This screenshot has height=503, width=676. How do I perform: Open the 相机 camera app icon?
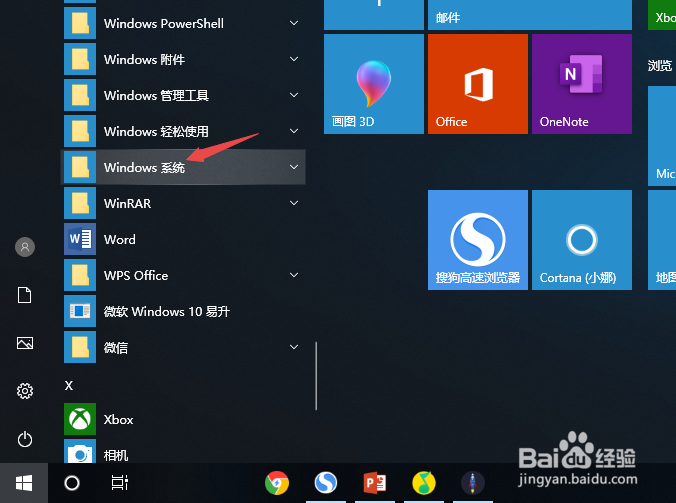pyautogui.click(x=80, y=451)
